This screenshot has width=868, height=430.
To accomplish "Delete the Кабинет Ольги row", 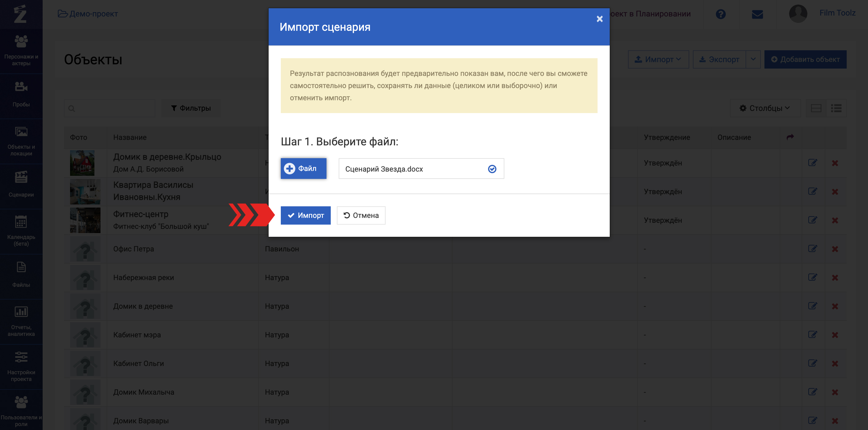I will [x=834, y=364].
